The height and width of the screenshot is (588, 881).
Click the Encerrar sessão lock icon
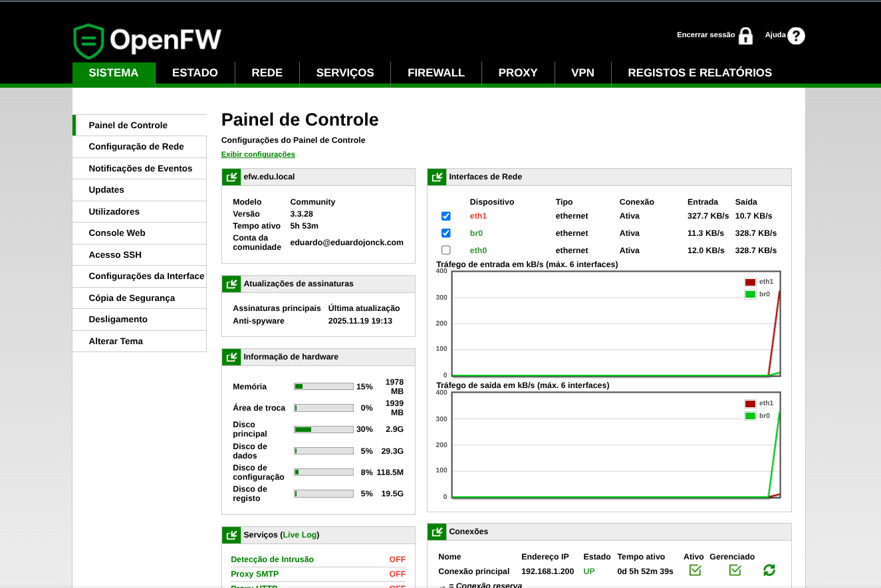745,35
